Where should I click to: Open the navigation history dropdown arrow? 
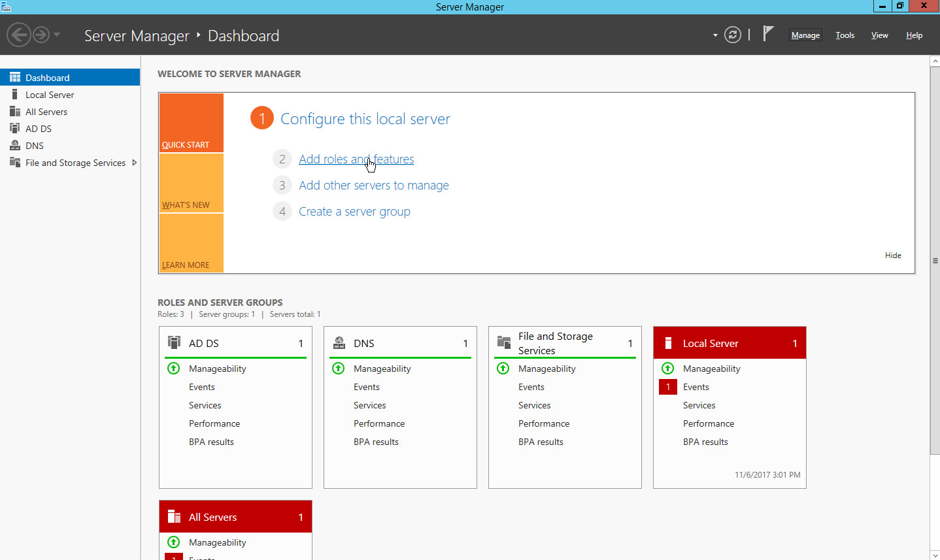tap(57, 35)
